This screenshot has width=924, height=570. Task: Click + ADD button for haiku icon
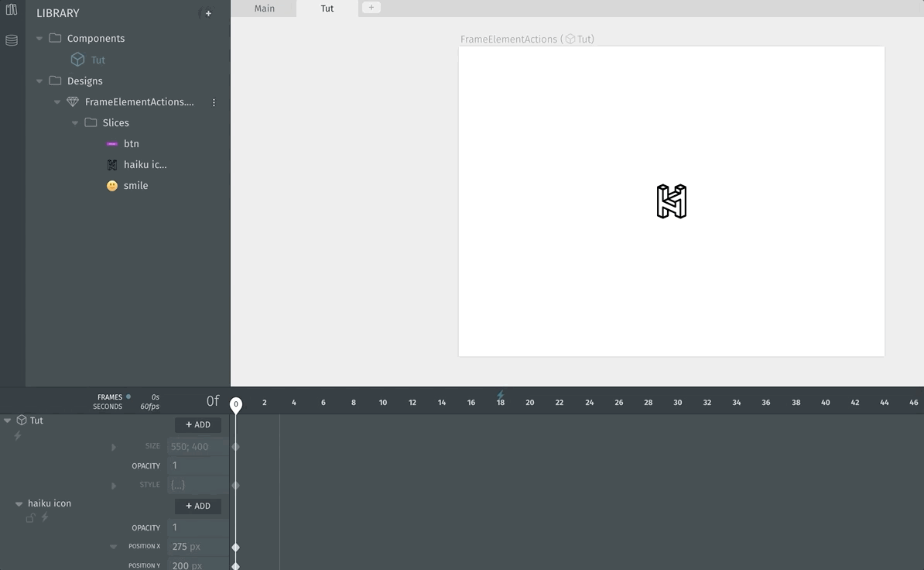(198, 506)
